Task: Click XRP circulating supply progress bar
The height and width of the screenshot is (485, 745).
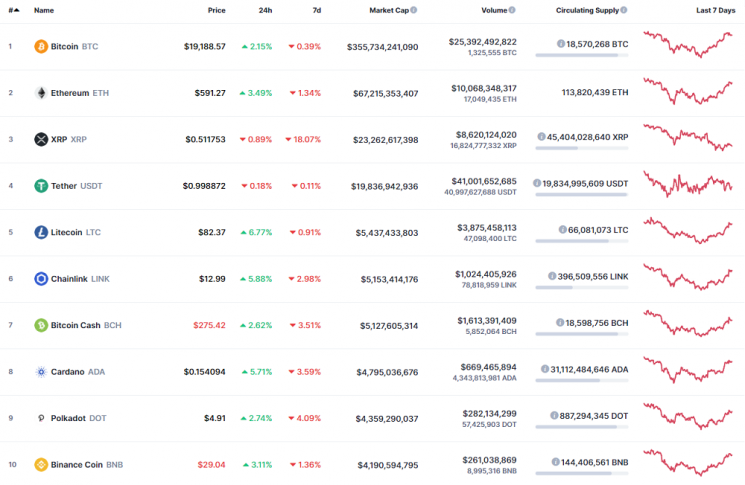Action: coord(582,148)
